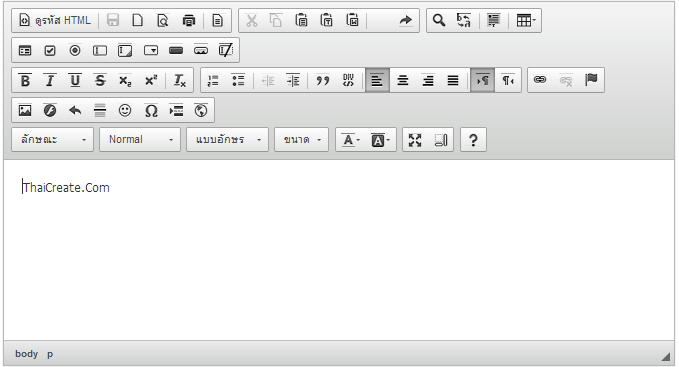Expand the แบบอักษร font dropdown

(227, 139)
